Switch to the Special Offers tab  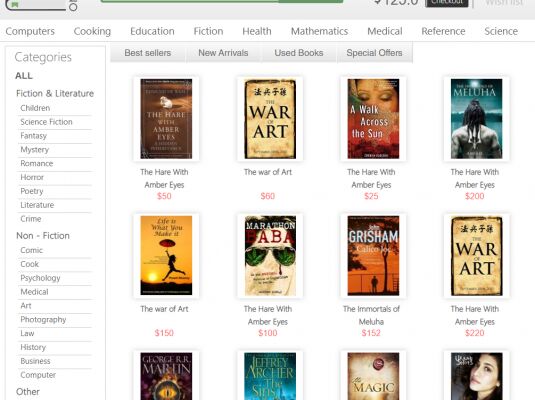click(374, 53)
